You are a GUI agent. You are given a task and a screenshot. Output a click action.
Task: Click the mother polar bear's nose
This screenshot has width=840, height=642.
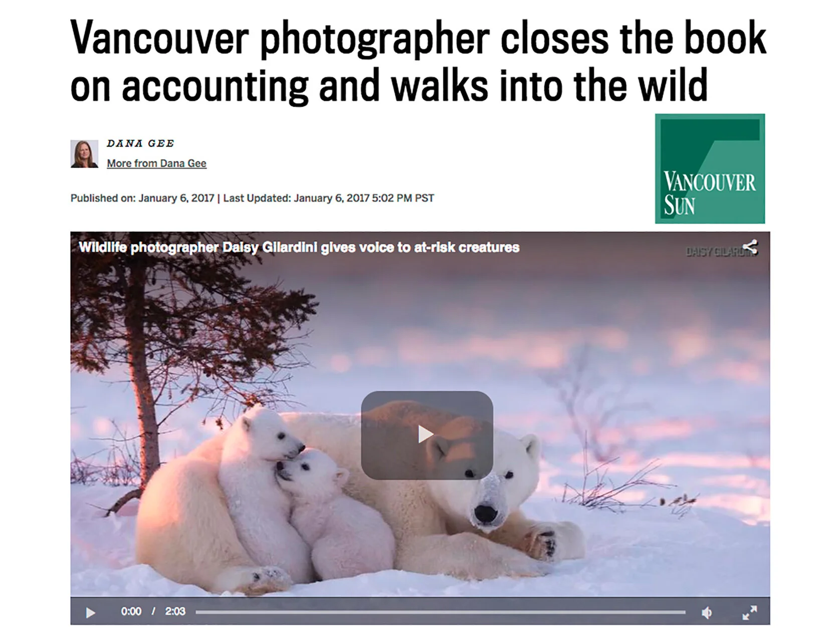pos(485,513)
